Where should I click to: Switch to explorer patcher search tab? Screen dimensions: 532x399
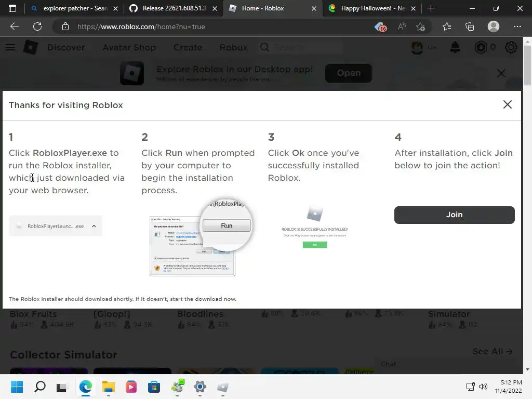(74, 8)
